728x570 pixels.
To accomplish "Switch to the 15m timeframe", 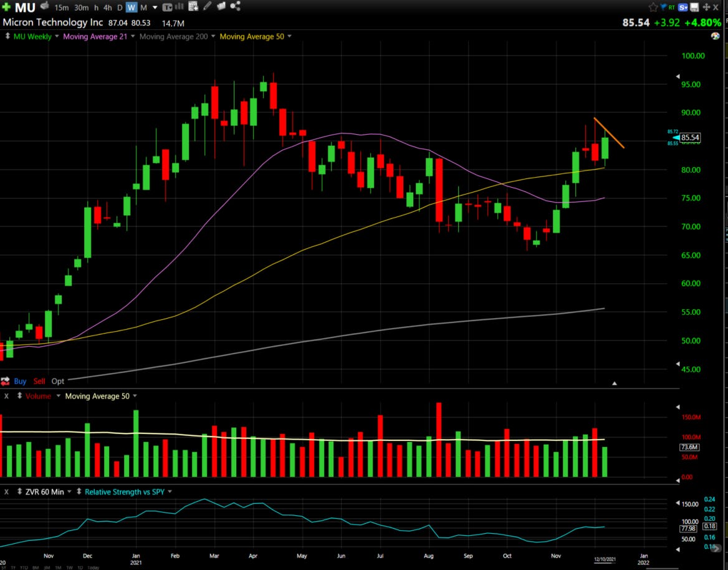I will pyautogui.click(x=61, y=7).
